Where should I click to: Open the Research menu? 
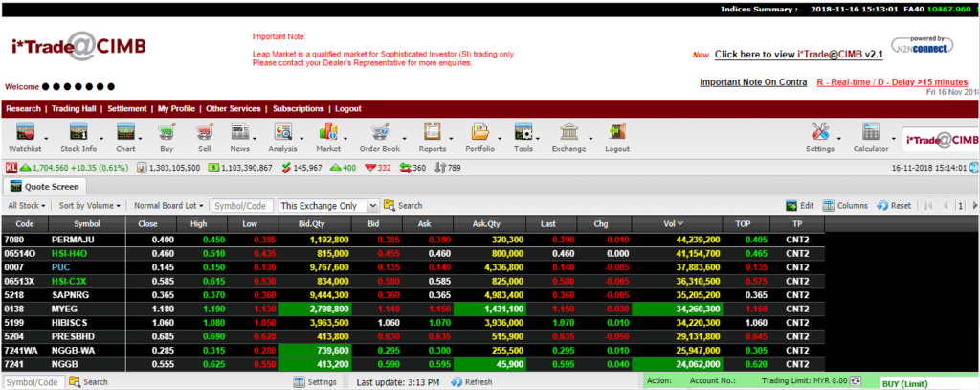(x=23, y=109)
